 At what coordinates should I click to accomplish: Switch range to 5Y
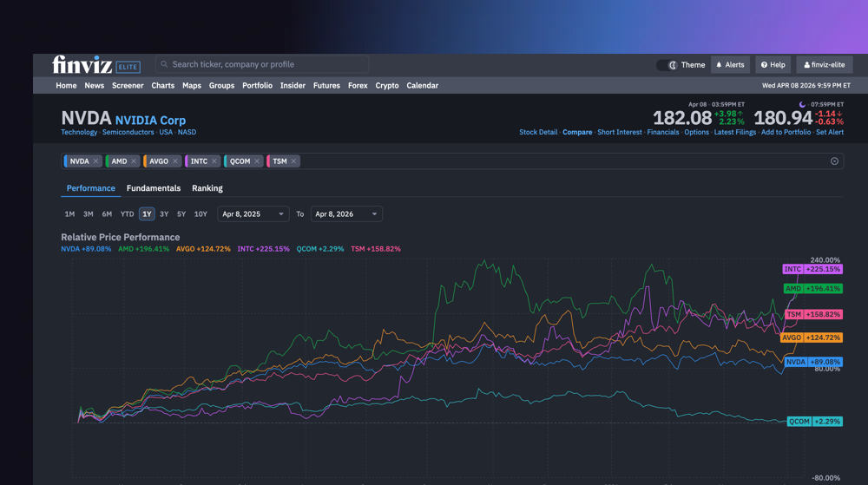pyautogui.click(x=181, y=214)
